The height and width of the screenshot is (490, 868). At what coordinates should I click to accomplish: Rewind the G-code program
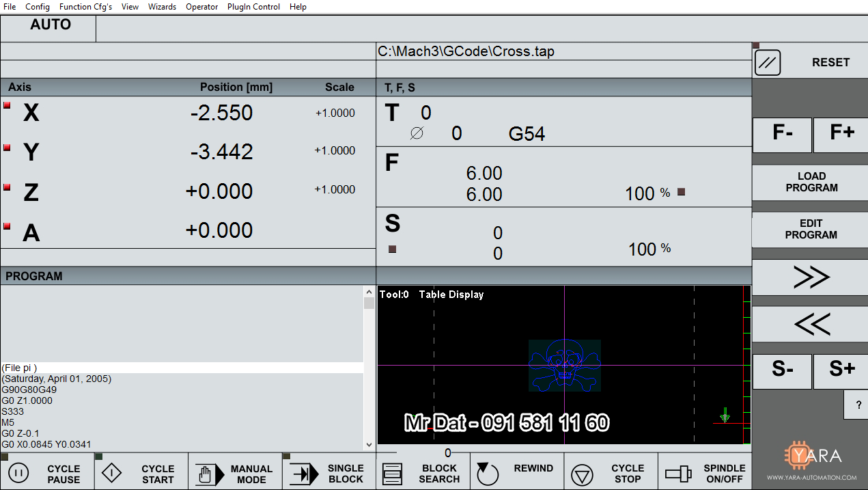pyautogui.click(x=517, y=473)
